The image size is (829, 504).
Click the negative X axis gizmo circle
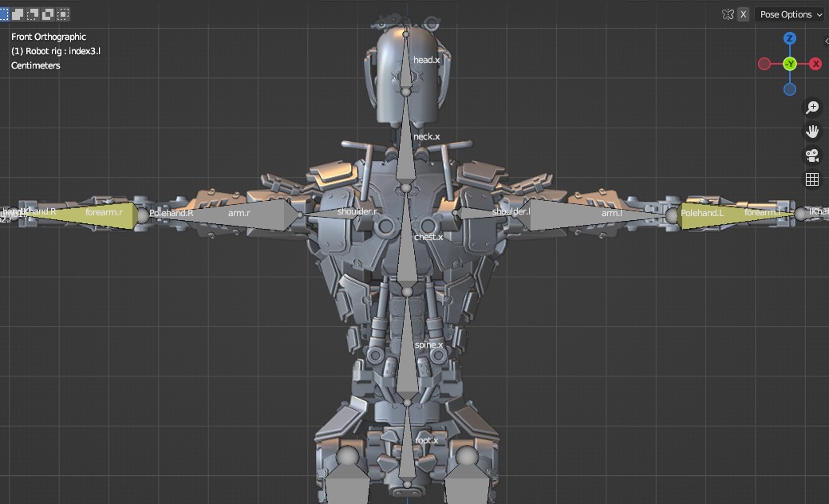[x=764, y=64]
